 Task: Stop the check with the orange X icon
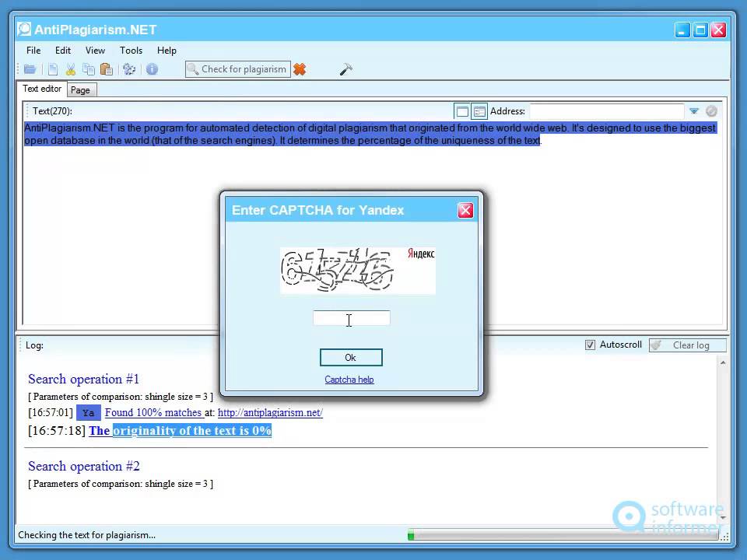tap(300, 69)
